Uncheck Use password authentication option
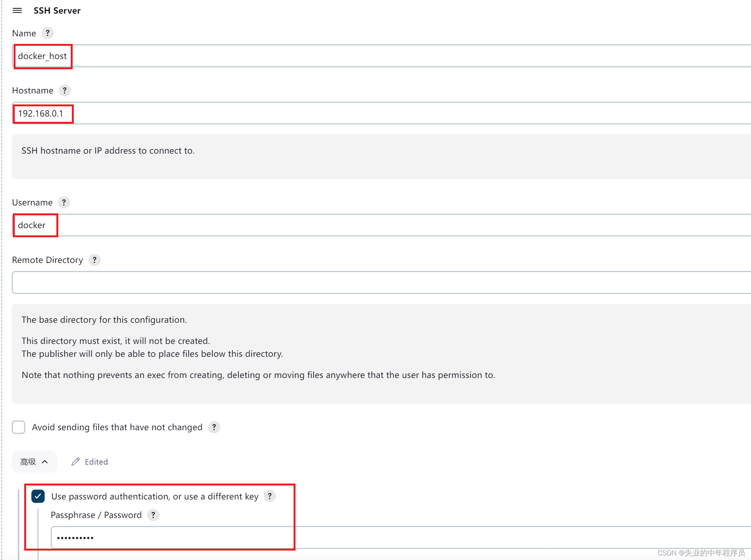751x560 pixels. pyautogui.click(x=38, y=496)
